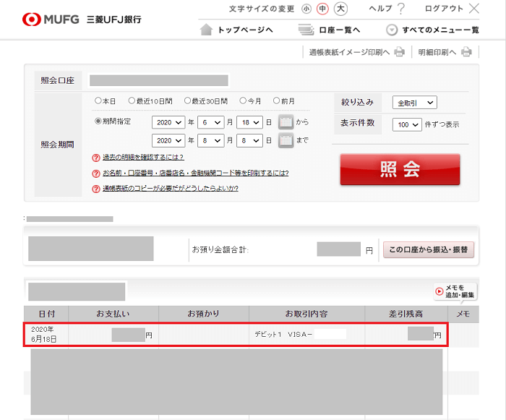Open calendar picker for end date
The height and width of the screenshot is (420, 506).
pyautogui.click(x=286, y=140)
